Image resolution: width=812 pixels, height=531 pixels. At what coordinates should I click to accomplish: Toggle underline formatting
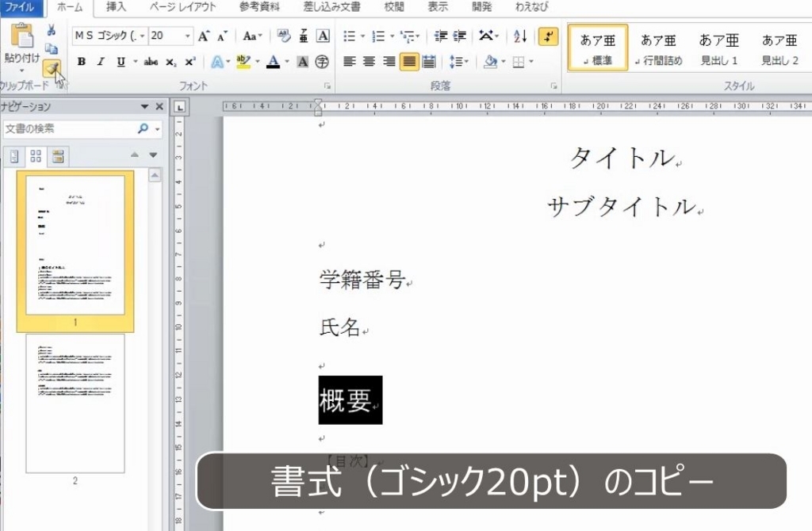pos(121,62)
